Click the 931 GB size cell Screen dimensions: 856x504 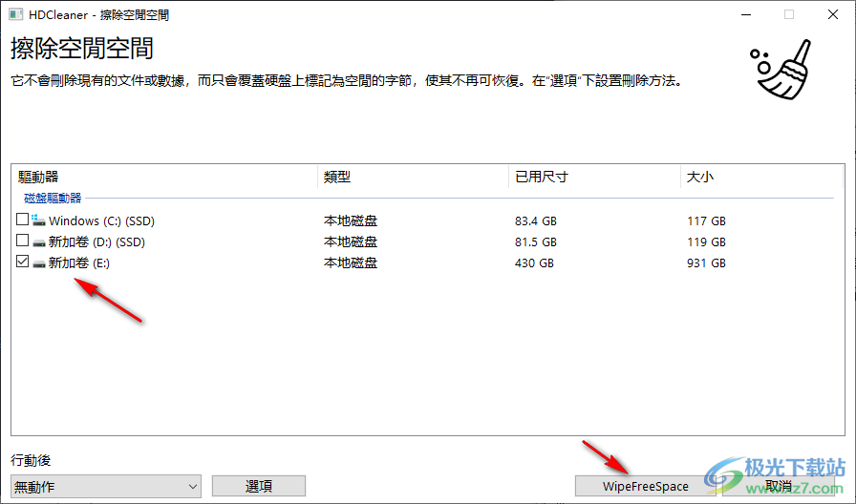click(706, 262)
